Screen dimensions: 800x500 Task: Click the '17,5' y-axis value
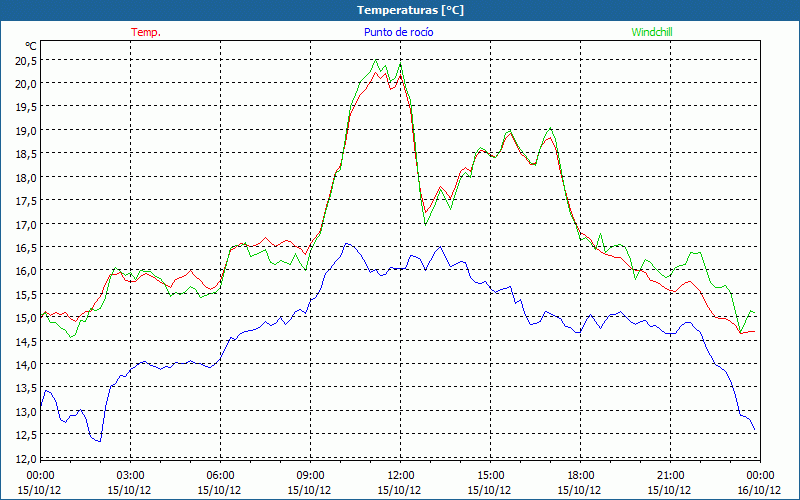tap(26, 201)
